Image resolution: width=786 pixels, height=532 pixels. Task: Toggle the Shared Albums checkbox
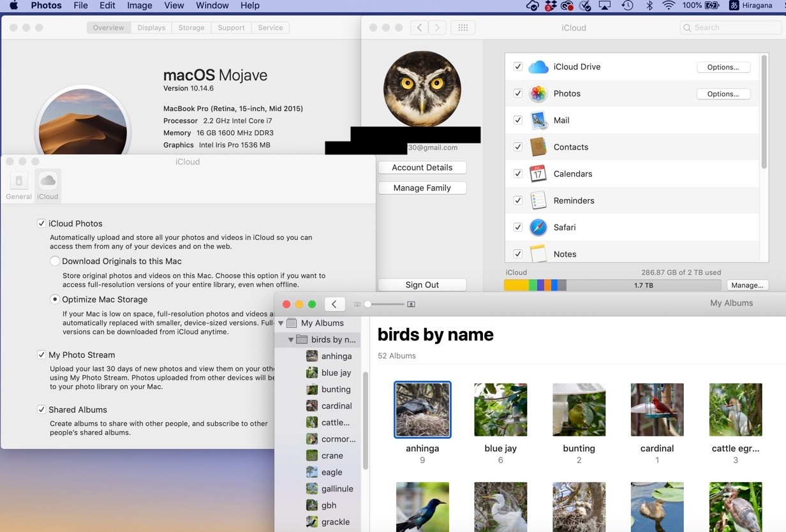(41, 410)
